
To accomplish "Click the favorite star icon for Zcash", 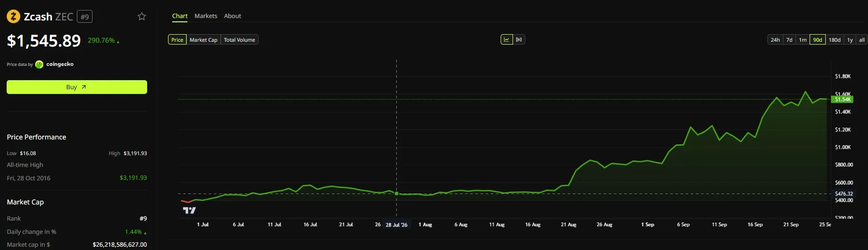I will pyautogui.click(x=141, y=17).
